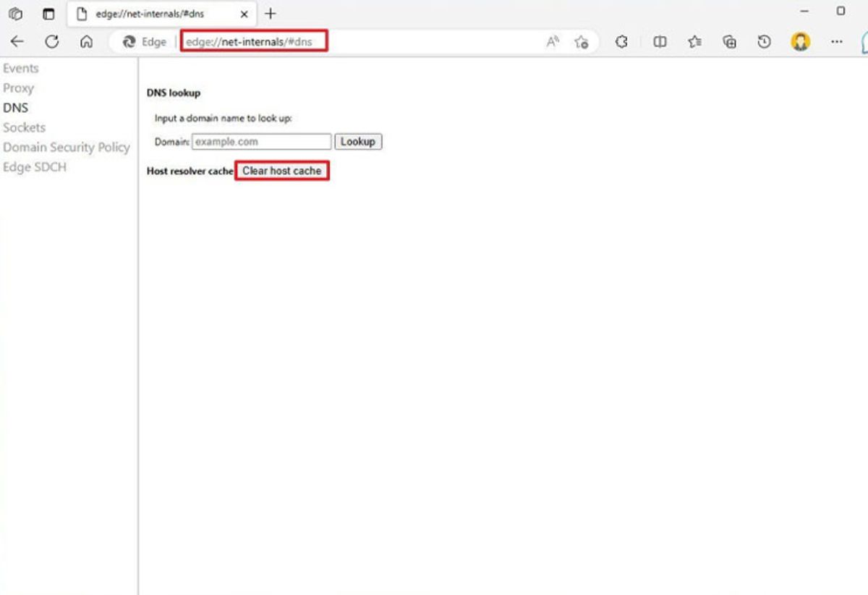Open a new browser tab
Screen dimensions: 868x595
pyautogui.click(x=271, y=13)
